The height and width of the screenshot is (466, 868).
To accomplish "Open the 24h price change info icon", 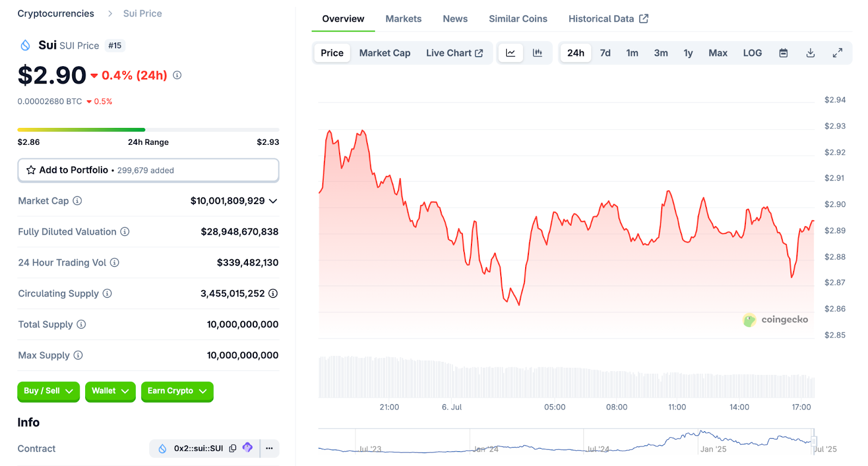I will 177,75.
